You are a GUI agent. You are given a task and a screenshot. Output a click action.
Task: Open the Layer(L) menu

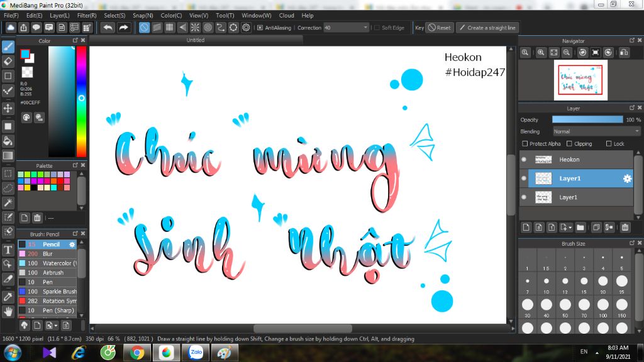click(60, 15)
